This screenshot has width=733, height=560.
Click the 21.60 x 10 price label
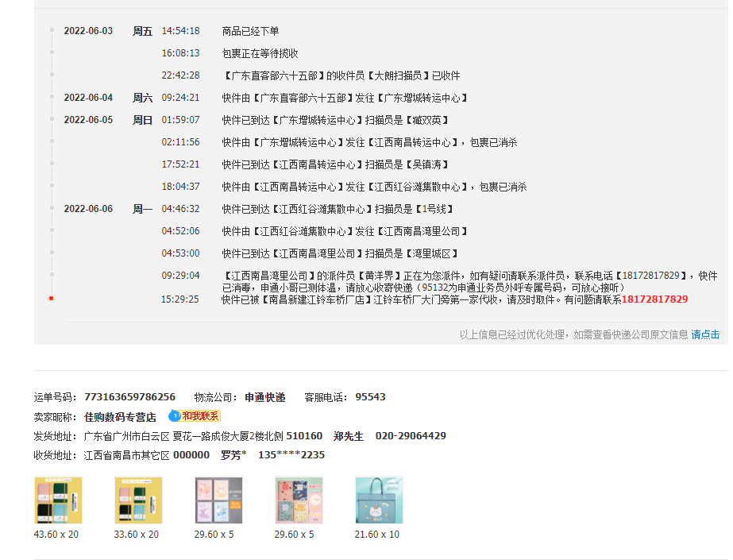[x=376, y=535]
